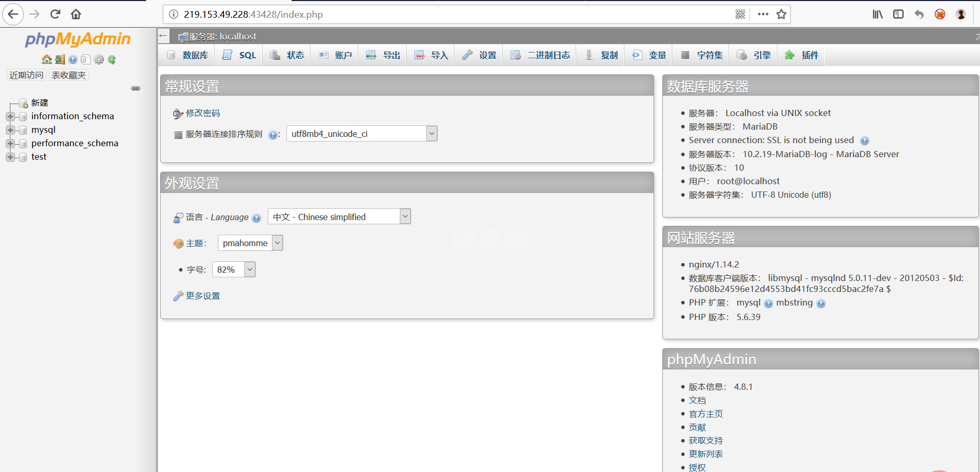Viewport: 980px width, 472px height.
Task: Open the utf8mb4_unicode_ci collation dropdown
Action: click(362, 134)
